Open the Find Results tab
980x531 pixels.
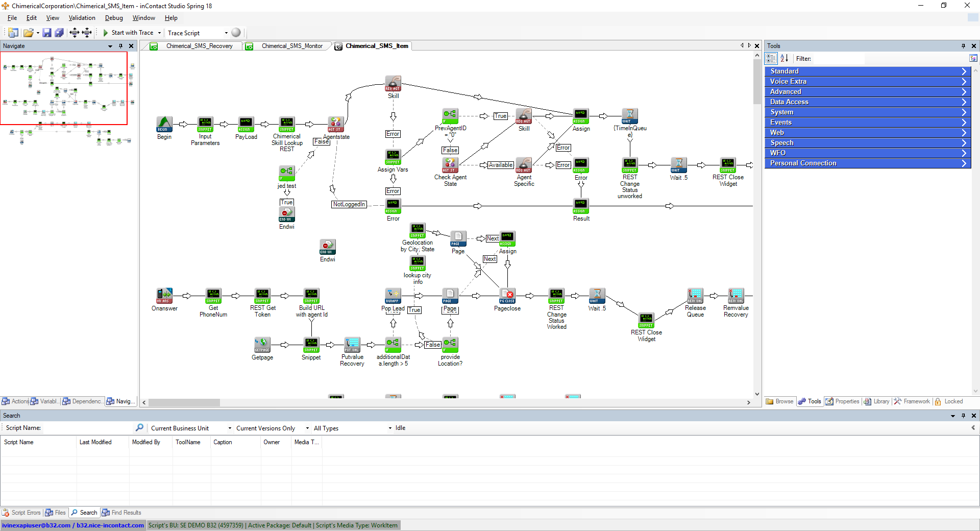(x=121, y=513)
